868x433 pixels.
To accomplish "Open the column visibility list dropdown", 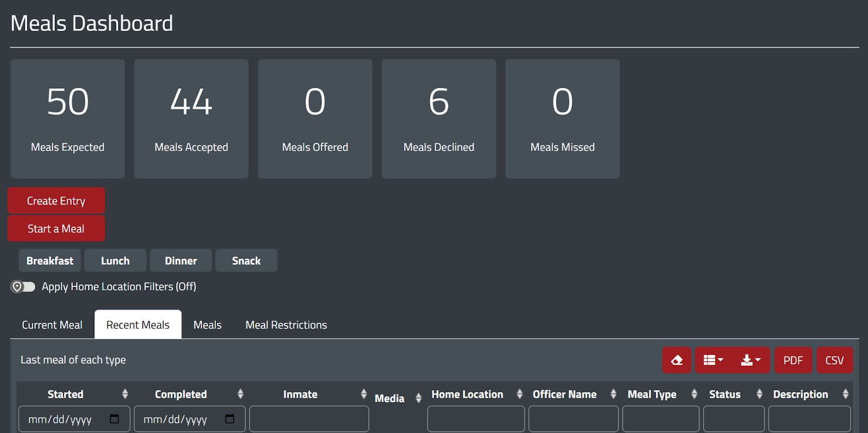I will tap(713, 360).
